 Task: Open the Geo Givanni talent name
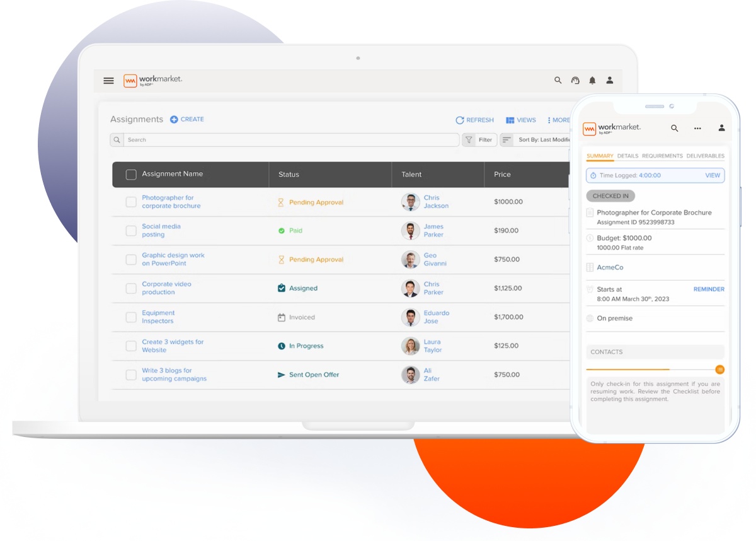[435, 259]
